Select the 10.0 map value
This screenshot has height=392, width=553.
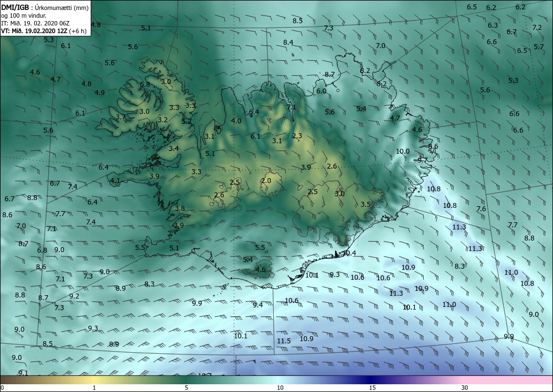[x=403, y=151]
